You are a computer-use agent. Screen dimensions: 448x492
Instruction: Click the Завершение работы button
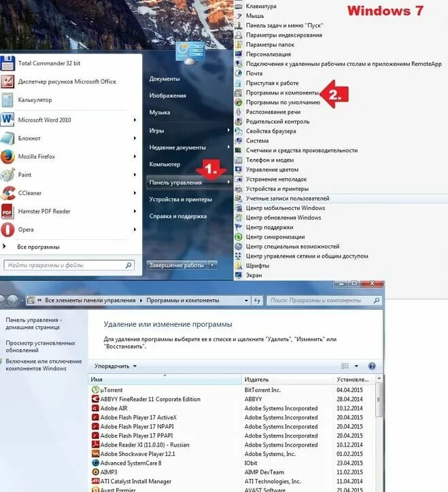coord(177,265)
